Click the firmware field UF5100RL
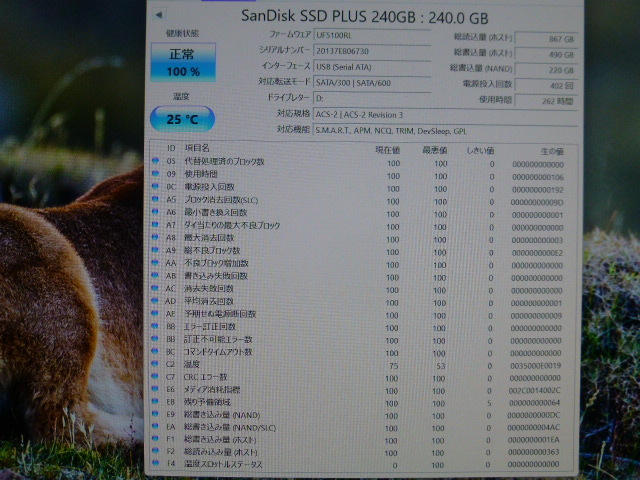The width and height of the screenshot is (640, 480). coord(372,35)
